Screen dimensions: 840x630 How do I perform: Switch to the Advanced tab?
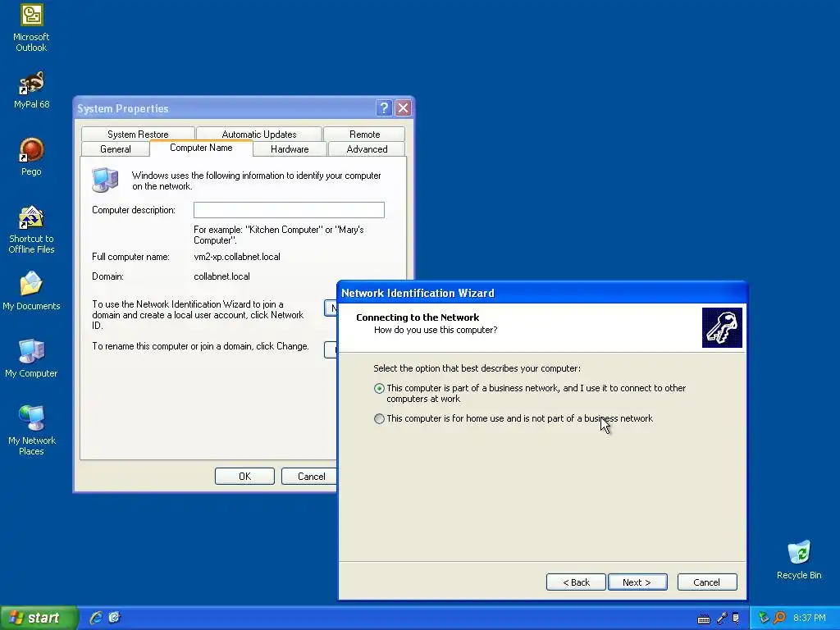367,149
